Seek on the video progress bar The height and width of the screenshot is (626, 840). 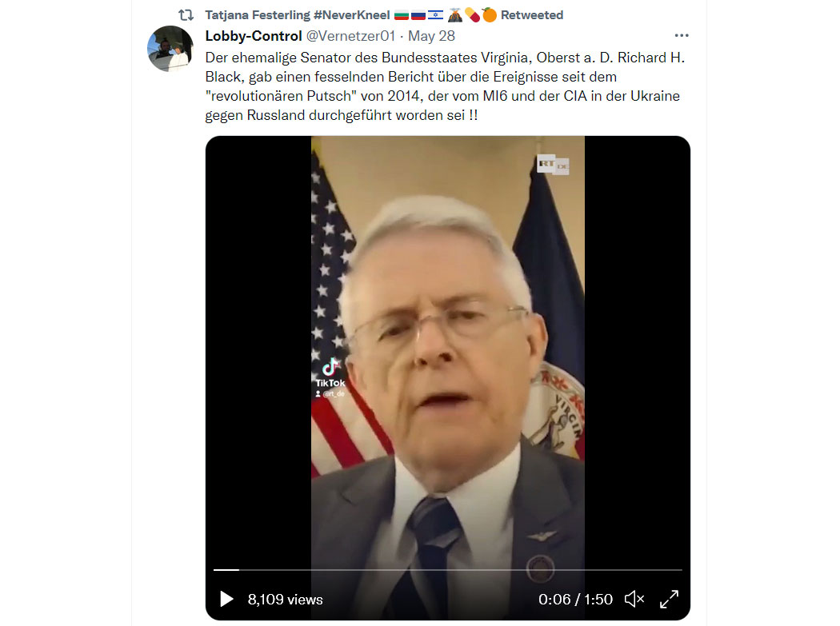click(447, 570)
